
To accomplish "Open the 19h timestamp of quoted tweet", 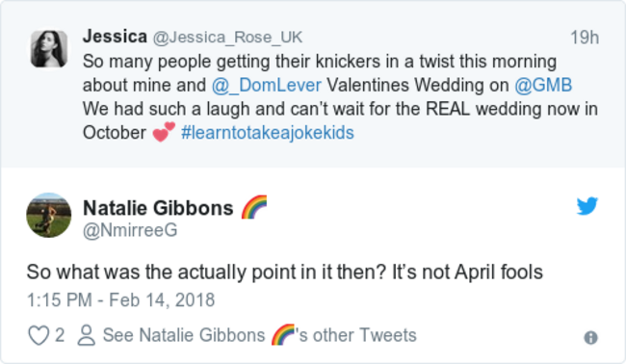I will click(x=585, y=38).
